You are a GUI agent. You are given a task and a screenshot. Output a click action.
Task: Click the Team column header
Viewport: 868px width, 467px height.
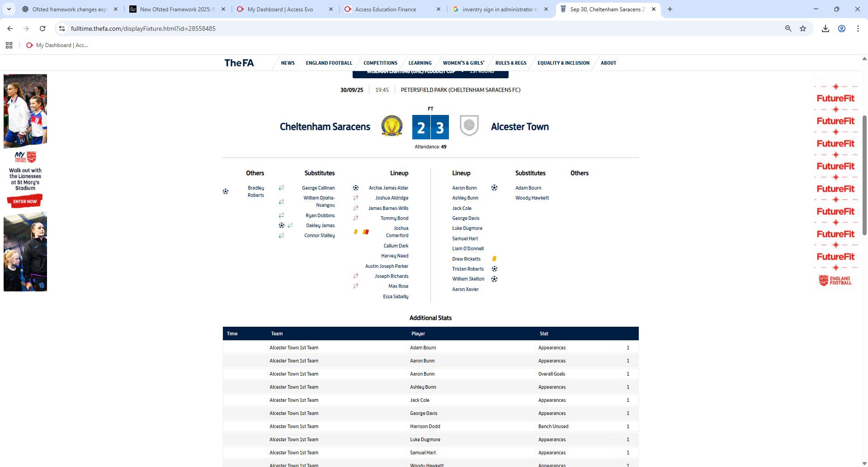277,334
